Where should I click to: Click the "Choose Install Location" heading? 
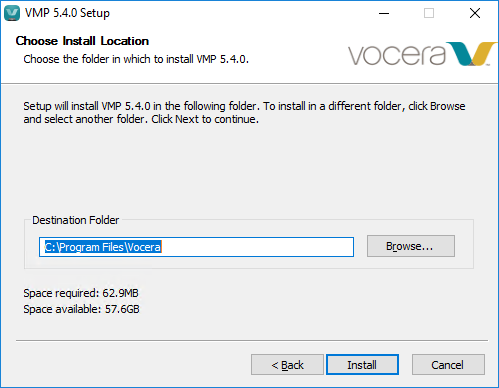point(82,41)
